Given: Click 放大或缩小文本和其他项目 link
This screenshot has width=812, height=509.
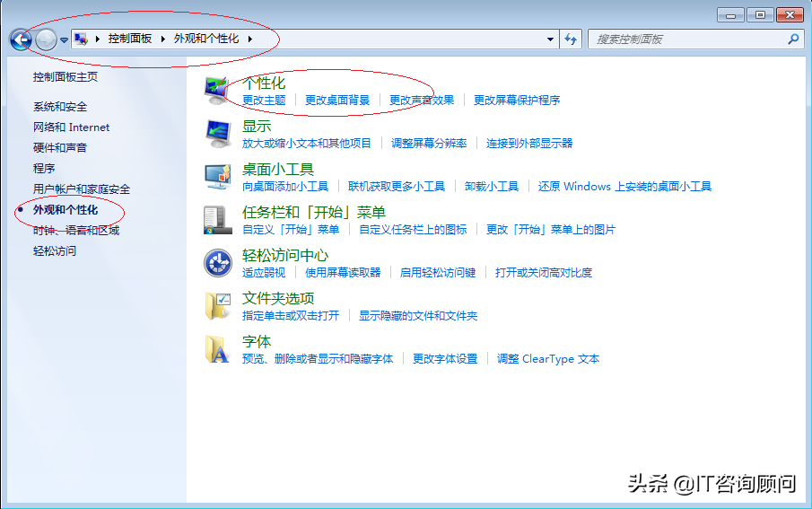Looking at the screenshot, I should coord(307,143).
